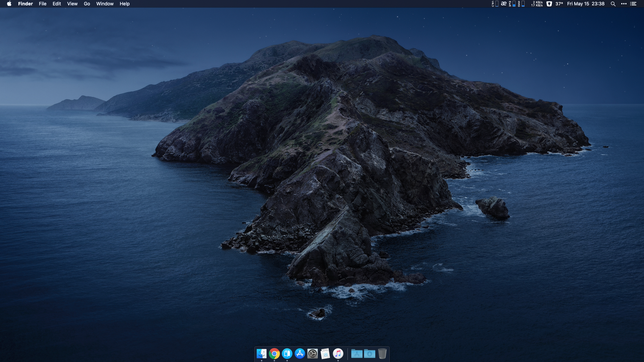Open System Preferences gear icon
The image size is (644, 362).
pyautogui.click(x=312, y=353)
